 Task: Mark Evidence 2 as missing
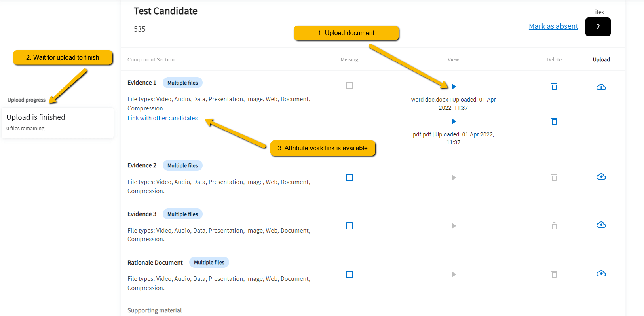(350, 178)
